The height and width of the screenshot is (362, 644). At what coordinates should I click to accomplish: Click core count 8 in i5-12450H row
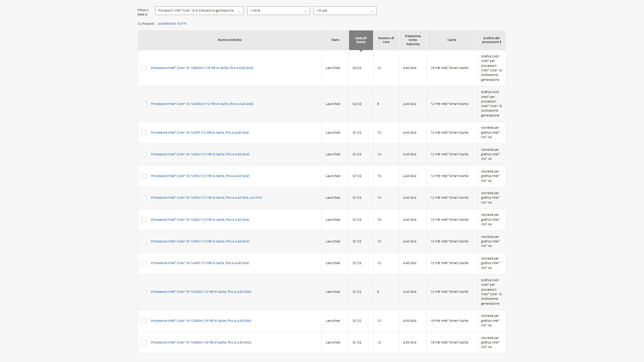378,292
